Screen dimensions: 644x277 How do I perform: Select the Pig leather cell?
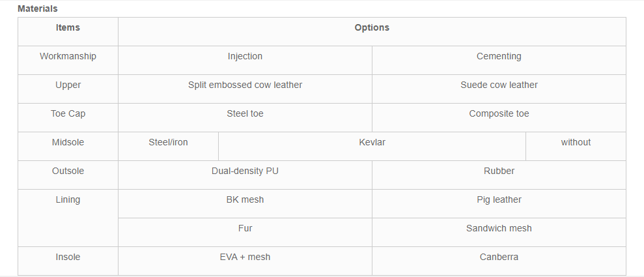(x=499, y=204)
